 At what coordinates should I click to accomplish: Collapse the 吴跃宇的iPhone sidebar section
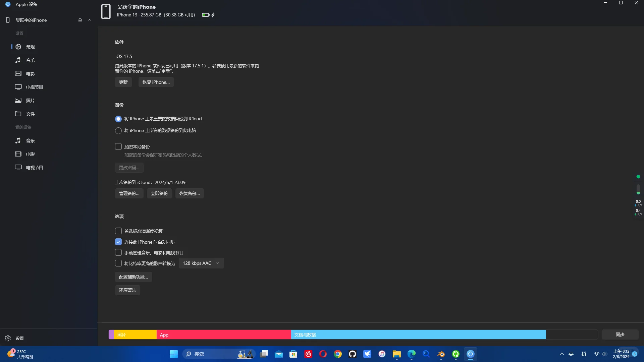point(89,20)
